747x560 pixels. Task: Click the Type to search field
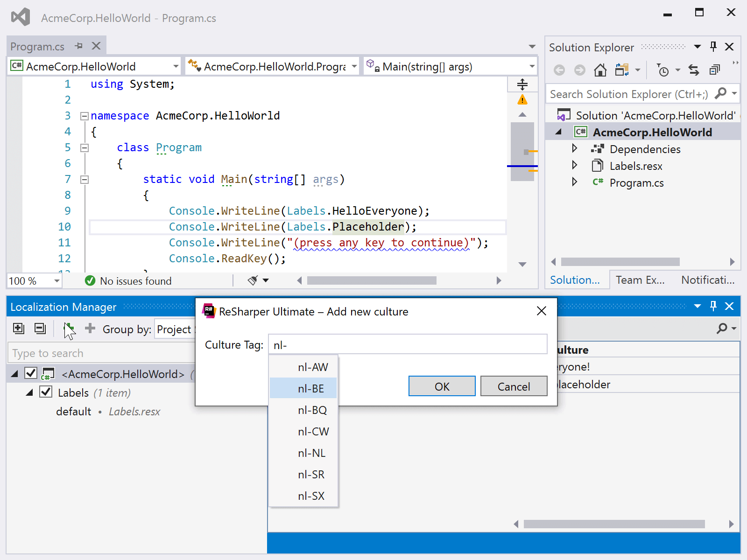tap(102, 353)
